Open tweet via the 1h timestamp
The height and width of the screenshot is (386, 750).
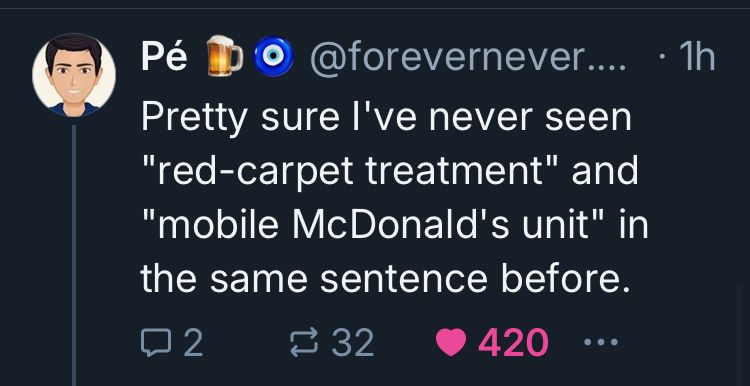(x=697, y=56)
